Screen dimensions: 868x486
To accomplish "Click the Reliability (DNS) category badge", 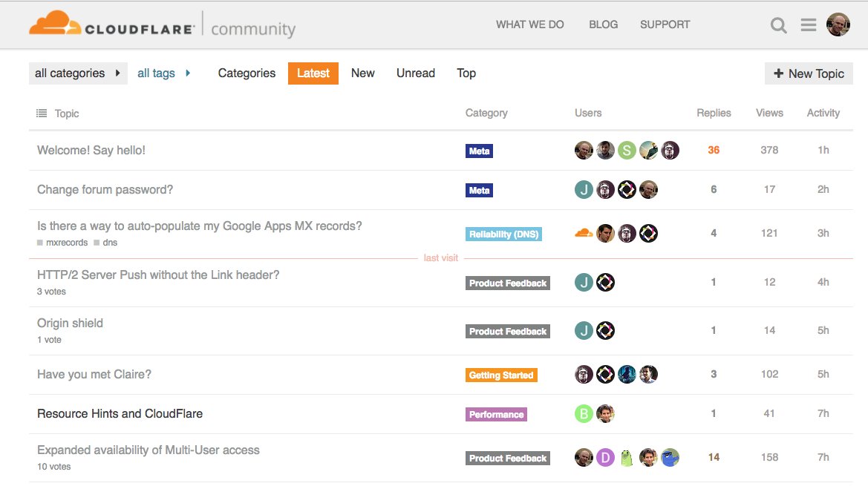I will tap(503, 234).
